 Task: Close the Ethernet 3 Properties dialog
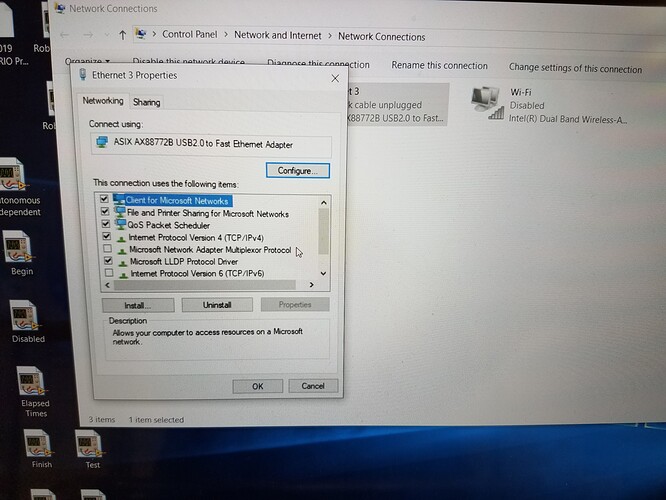(x=335, y=78)
